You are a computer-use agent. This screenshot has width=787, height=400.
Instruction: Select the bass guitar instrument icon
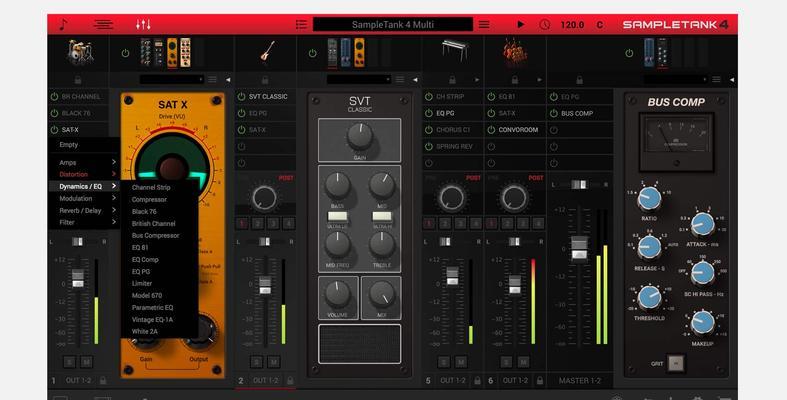click(267, 51)
